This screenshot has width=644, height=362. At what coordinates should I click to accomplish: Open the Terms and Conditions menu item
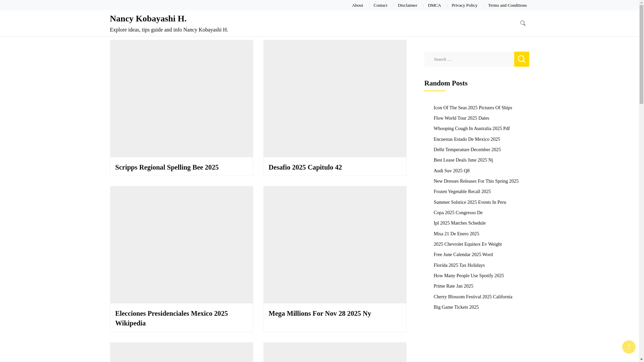[x=507, y=5]
